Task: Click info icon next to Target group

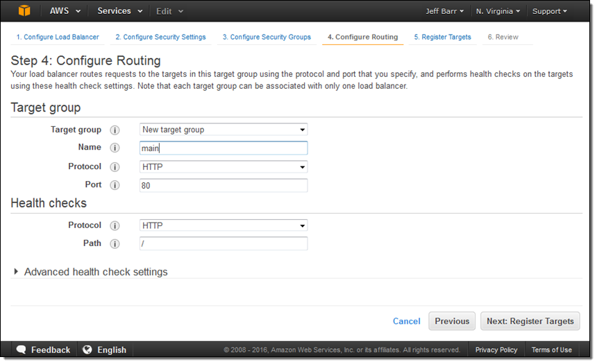Action: pos(115,130)
